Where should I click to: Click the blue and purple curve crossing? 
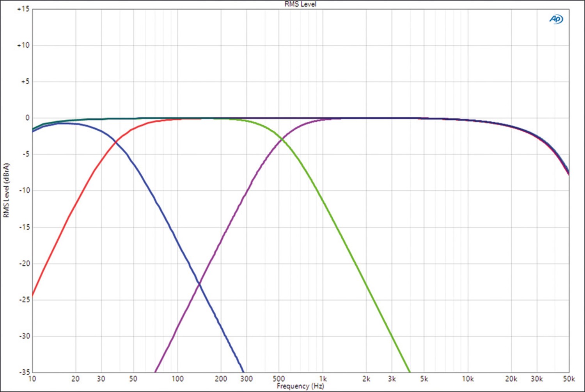pyautogui.click(x=200, y=284)
